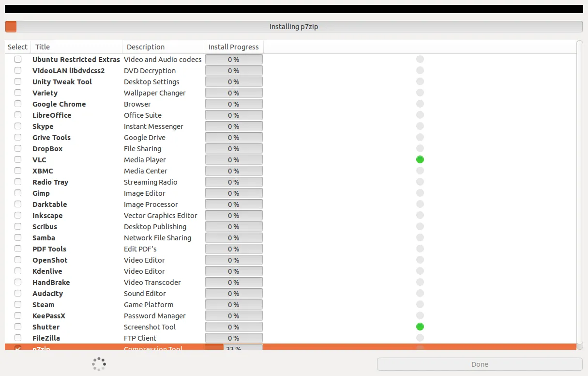Sort by the Title column header
This screenshot has width=588, height=376.
(76, 47)
